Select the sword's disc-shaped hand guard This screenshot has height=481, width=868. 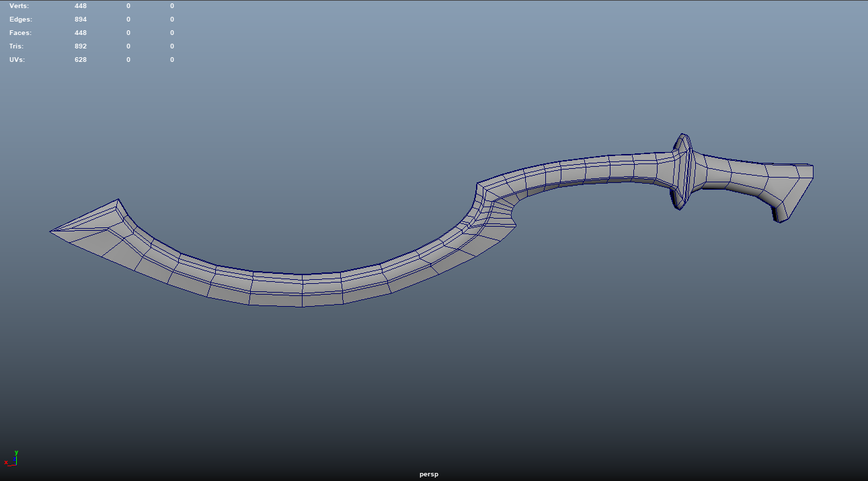pyautogui.click(x=682, y=172)
